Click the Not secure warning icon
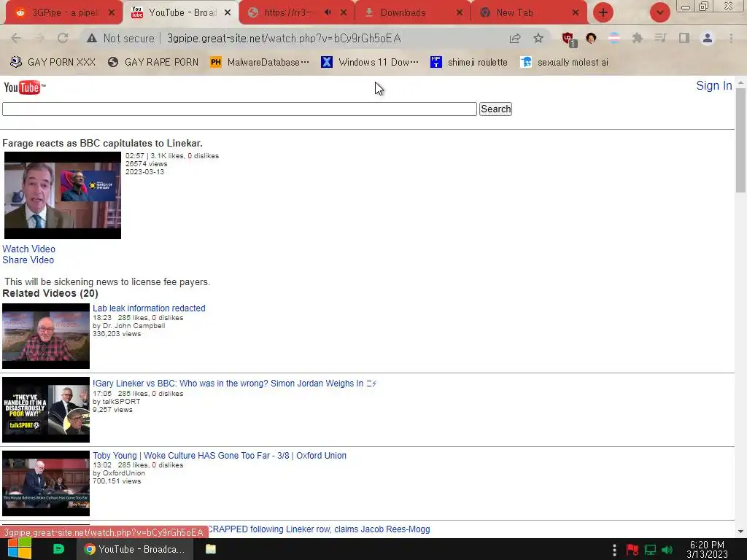Image resolution: width=747 pixels, height=560 pixels. (92, 38)
